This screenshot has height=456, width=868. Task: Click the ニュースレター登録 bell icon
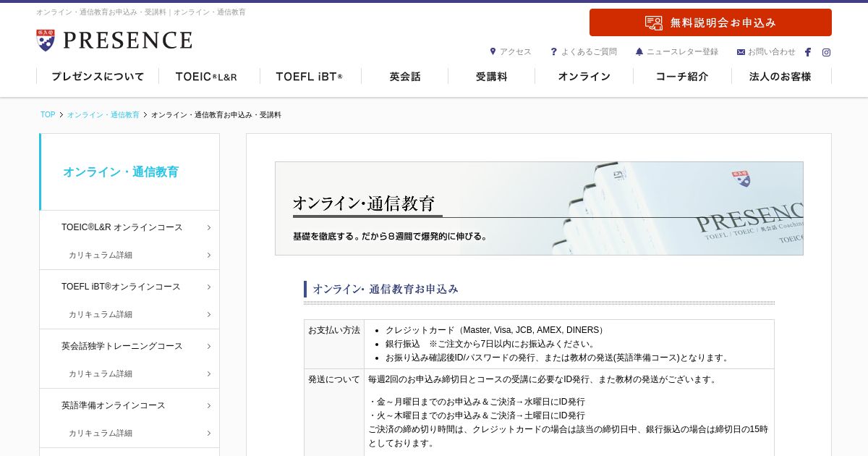639,51
